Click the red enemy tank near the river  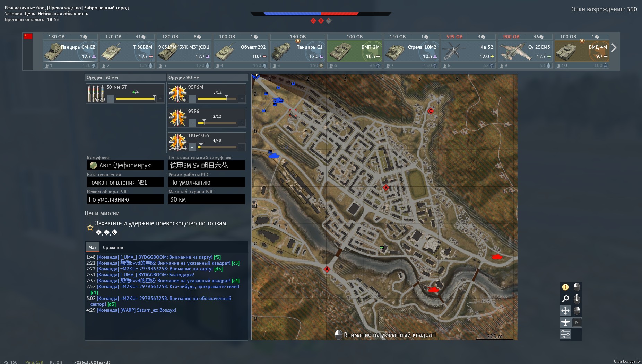click(433, 289)
